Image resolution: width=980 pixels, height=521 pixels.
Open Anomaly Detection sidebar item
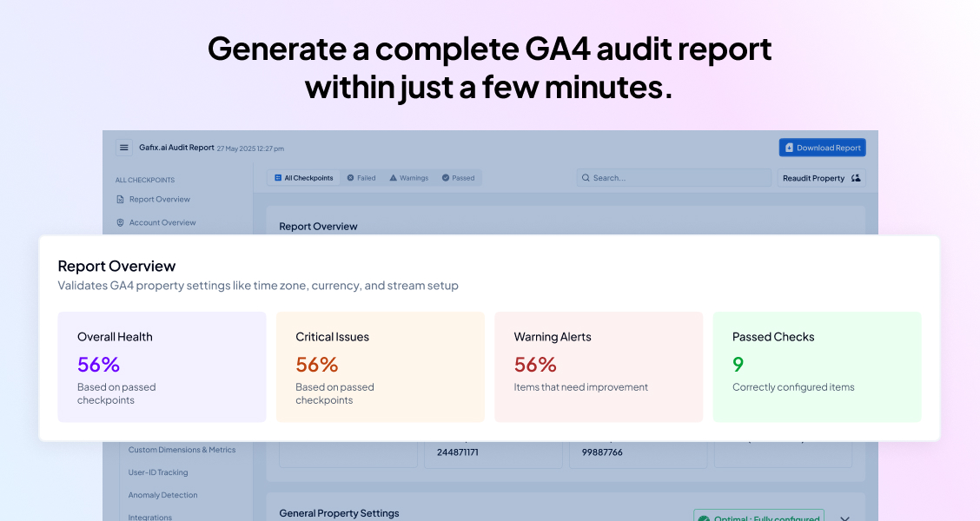(162, 495)
